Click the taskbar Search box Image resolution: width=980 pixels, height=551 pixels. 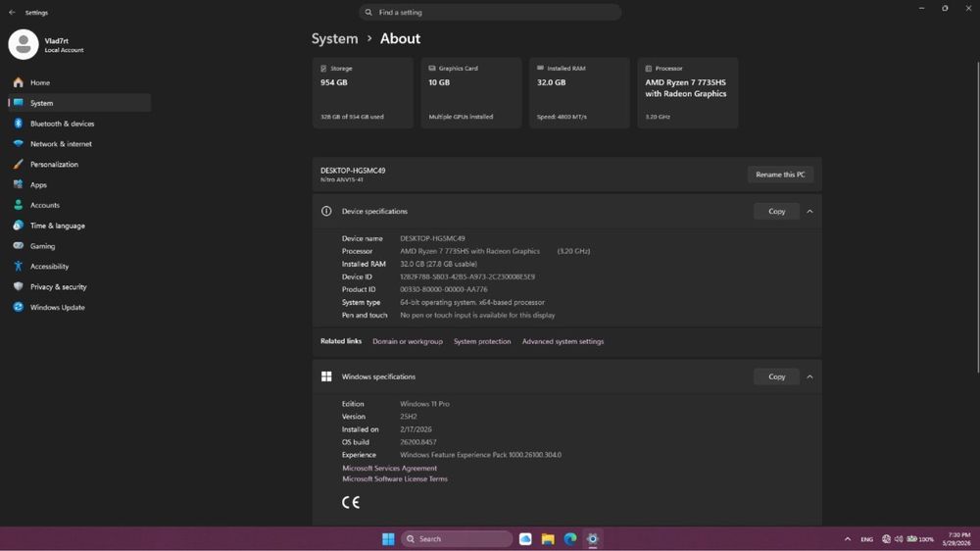[457, 539]
